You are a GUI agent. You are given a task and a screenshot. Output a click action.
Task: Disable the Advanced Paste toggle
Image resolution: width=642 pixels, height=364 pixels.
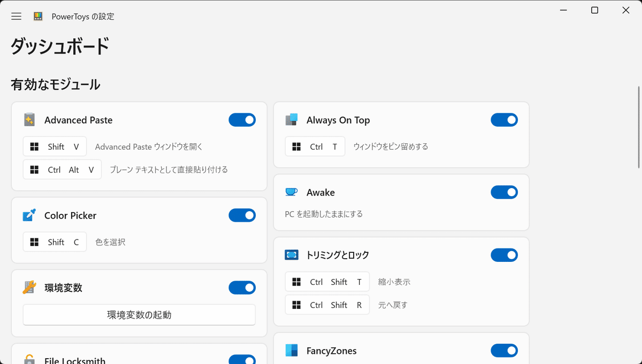click(242, 120)
